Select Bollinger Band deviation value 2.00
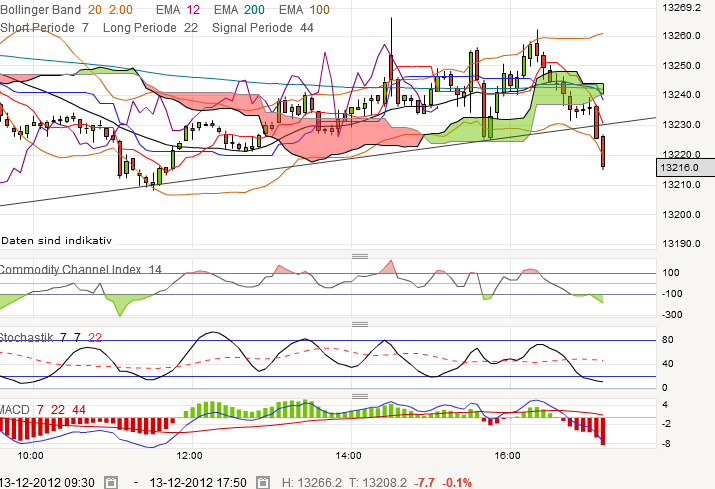This screenshot has height=489, width=715. click(x=121, y=10)
